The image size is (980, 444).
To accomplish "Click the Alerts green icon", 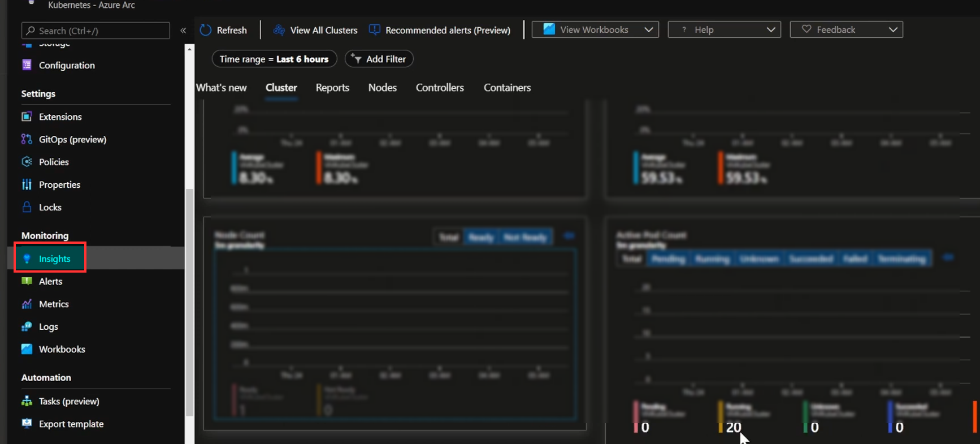I will pyautogui.click(x=27, y=281).
